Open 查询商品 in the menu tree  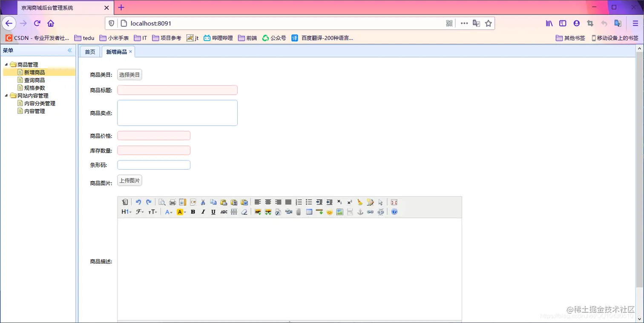pos(34,80)
